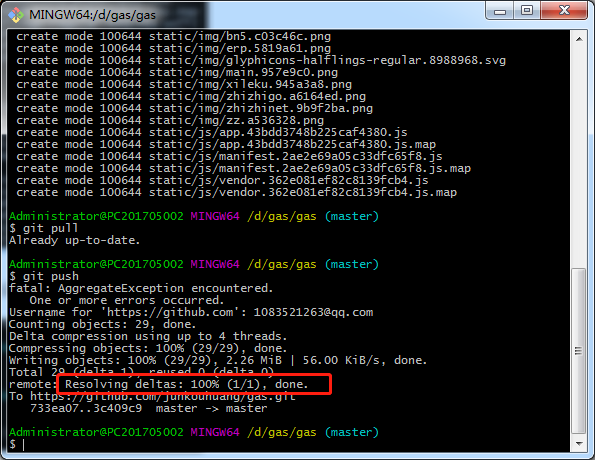Click the vendor.362e081ef82c8139fcb4.js.map line
595x460 pixels.
[x=236, y=192]
